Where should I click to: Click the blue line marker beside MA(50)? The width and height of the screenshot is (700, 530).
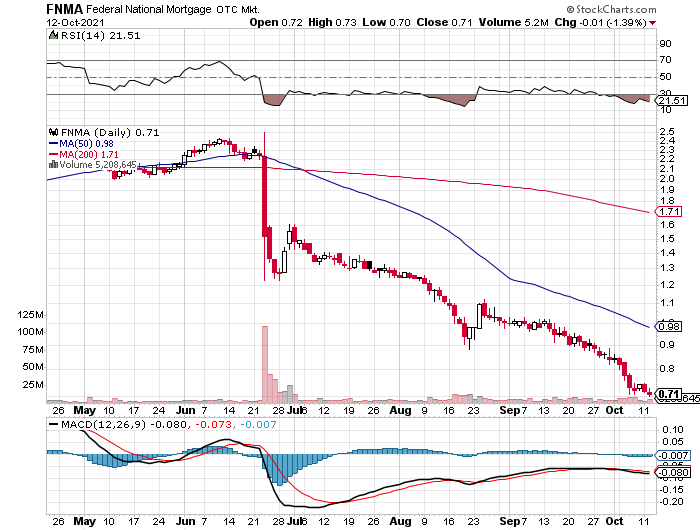tap(53, 144)
